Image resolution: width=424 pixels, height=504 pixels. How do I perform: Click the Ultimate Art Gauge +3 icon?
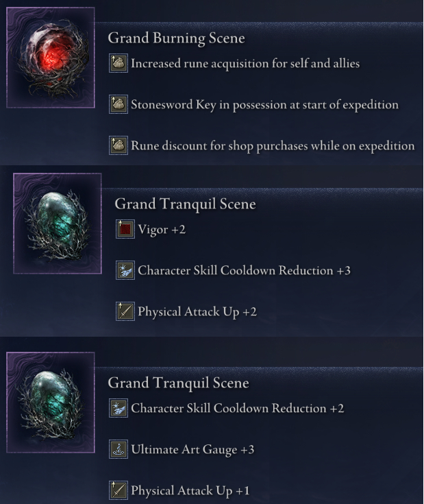[119, 450]
